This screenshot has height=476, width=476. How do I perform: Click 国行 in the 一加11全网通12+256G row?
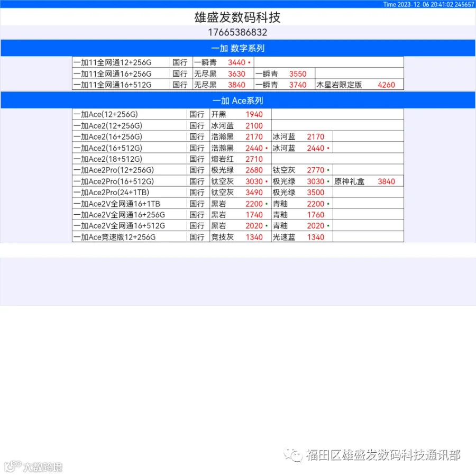pyautogui.click(x=180, y=62)
